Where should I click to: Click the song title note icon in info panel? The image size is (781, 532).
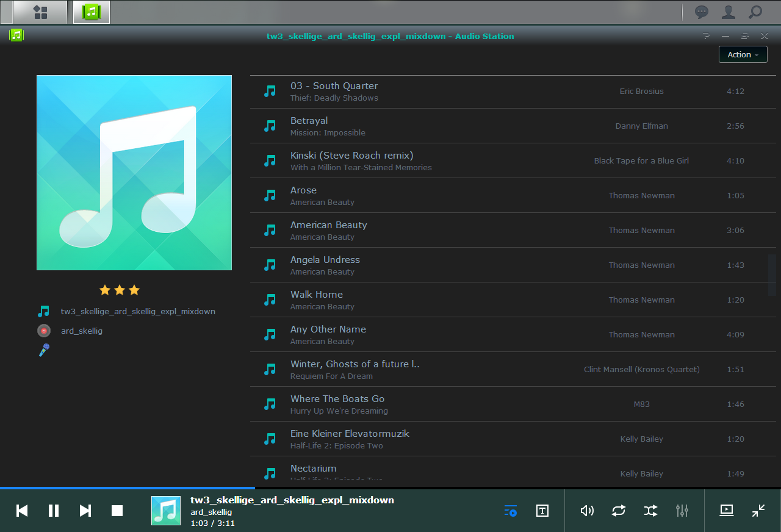(x=43, y=311)
